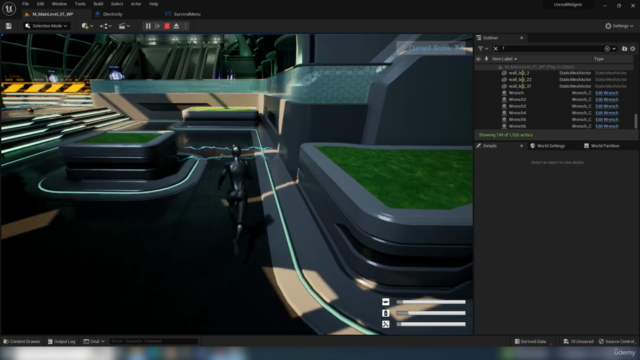
Task: Advance a single frame with the step button
Action: coord(158,26)
